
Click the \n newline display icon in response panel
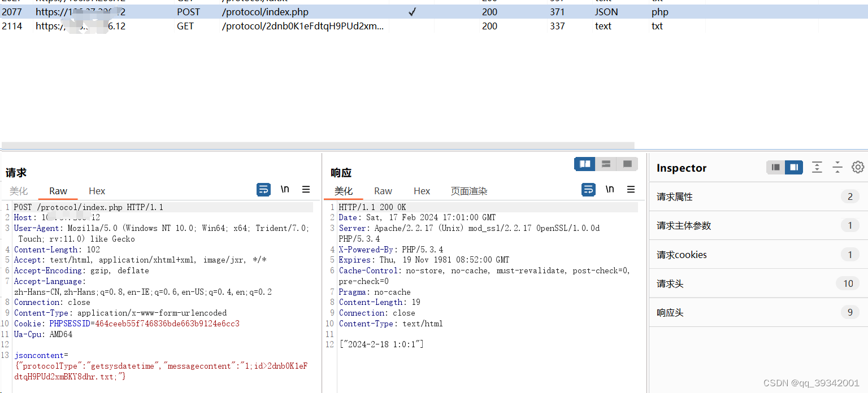[610, 190]
